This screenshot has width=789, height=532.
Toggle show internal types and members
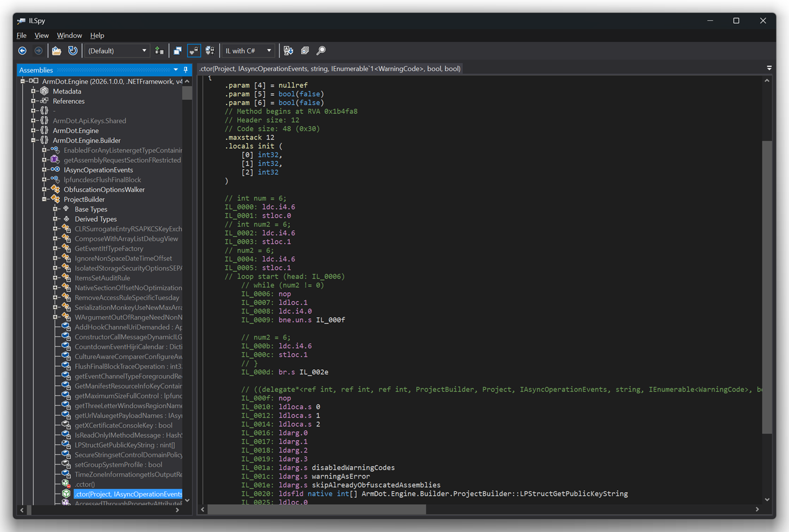coord(194,51)
